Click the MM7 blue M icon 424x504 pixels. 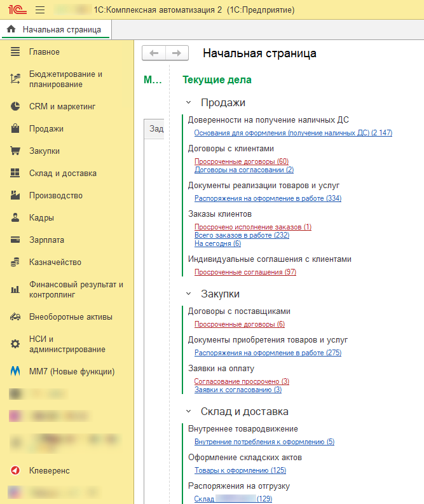[x=15, y=371]
